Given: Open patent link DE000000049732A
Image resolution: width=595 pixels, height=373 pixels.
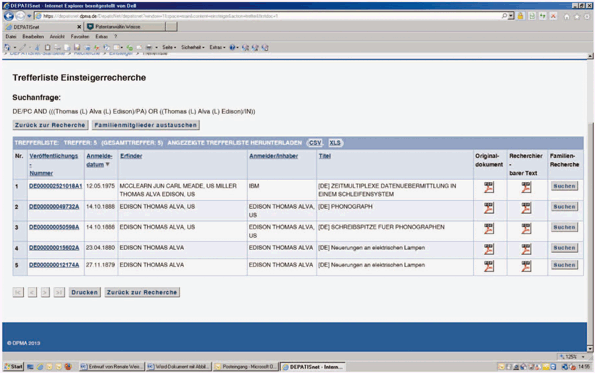Looking at the screenshot, I should pos(54,206).
